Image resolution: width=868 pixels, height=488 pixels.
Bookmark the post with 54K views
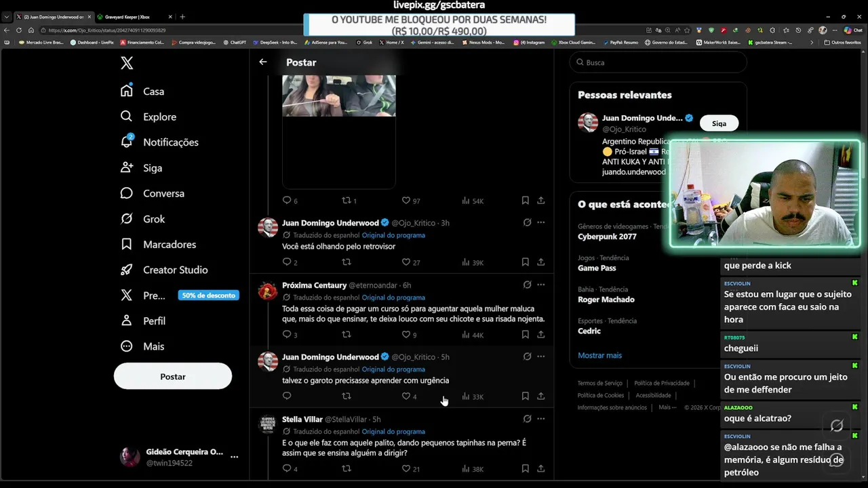pyautogui.click(x=525, y=201)
